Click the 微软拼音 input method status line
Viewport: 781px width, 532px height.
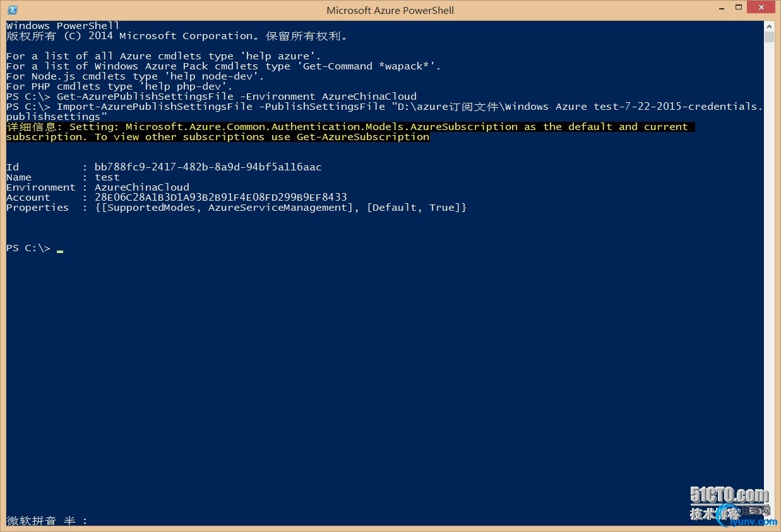click(x=47, y=521)
